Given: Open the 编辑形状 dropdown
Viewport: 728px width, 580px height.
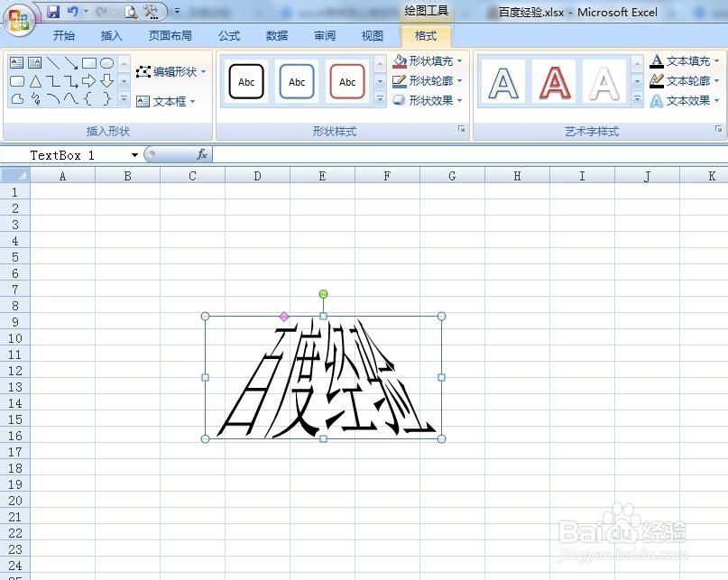Looking at the screenshot, I should pyautogui.click(x=170, y=72).
